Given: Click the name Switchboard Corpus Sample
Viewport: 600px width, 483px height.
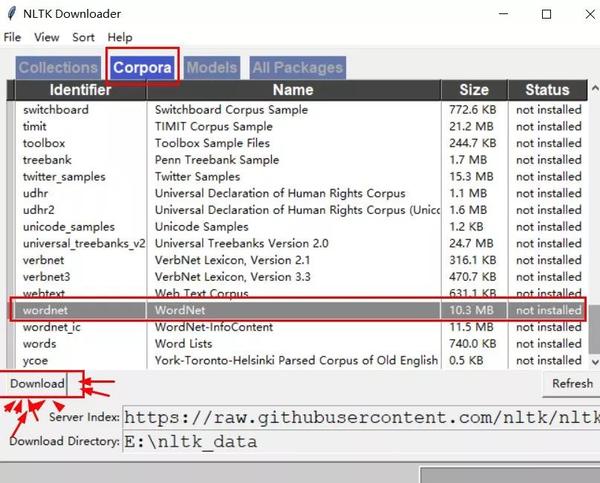Looking at the screenshot, I should (231, 110).
